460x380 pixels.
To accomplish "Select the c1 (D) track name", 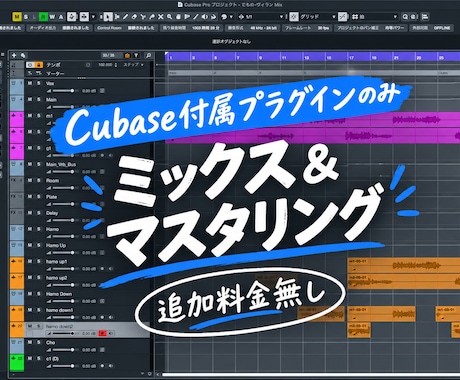I will 52,359.
